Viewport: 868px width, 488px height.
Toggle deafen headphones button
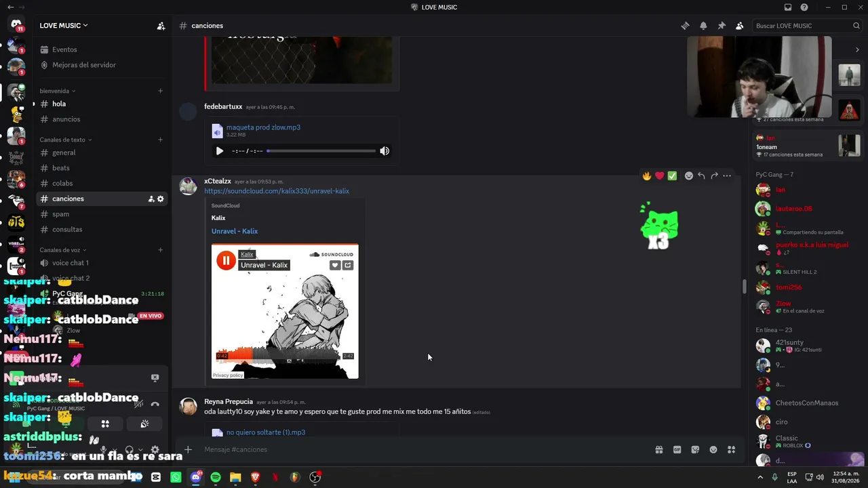(x=129, y=449)
